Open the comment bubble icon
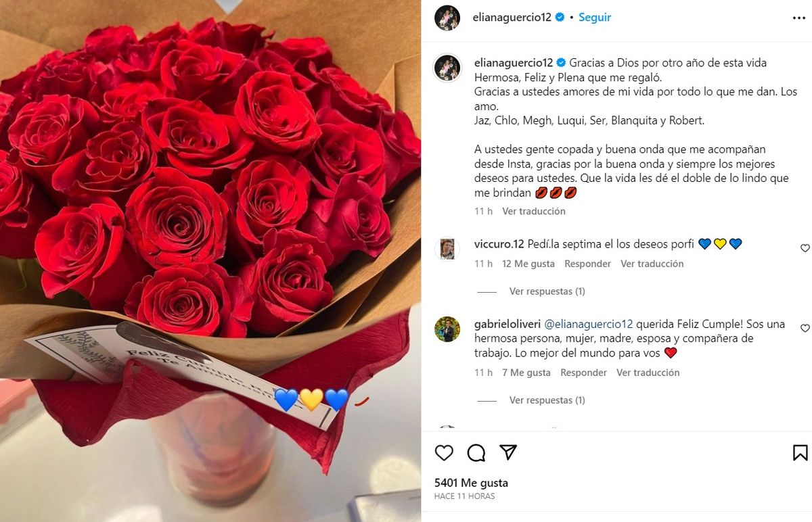The image size is (812, 522). click(x=476, y=452)
